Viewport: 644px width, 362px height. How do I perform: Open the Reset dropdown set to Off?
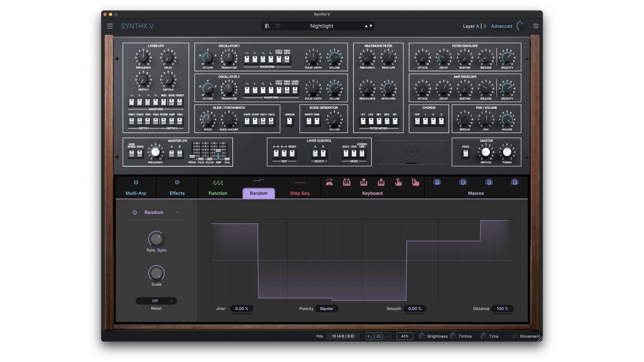pos(156,301)
